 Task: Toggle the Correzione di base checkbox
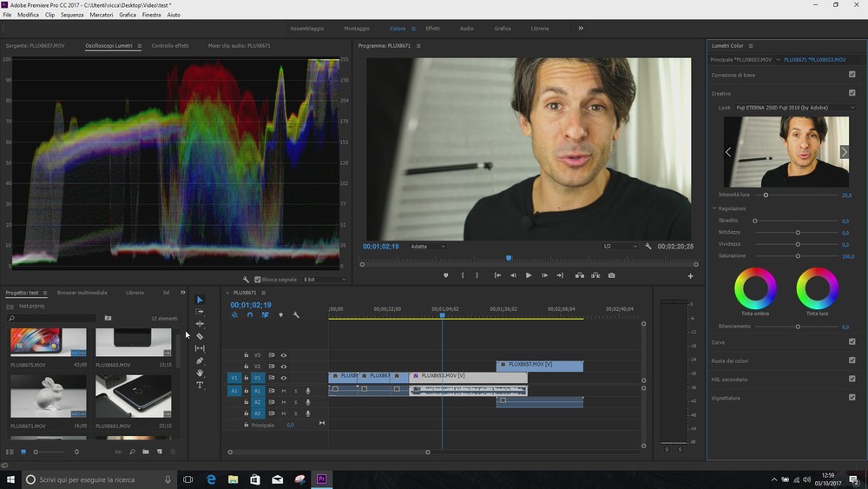pyautogui.click(x=852, y=75)
